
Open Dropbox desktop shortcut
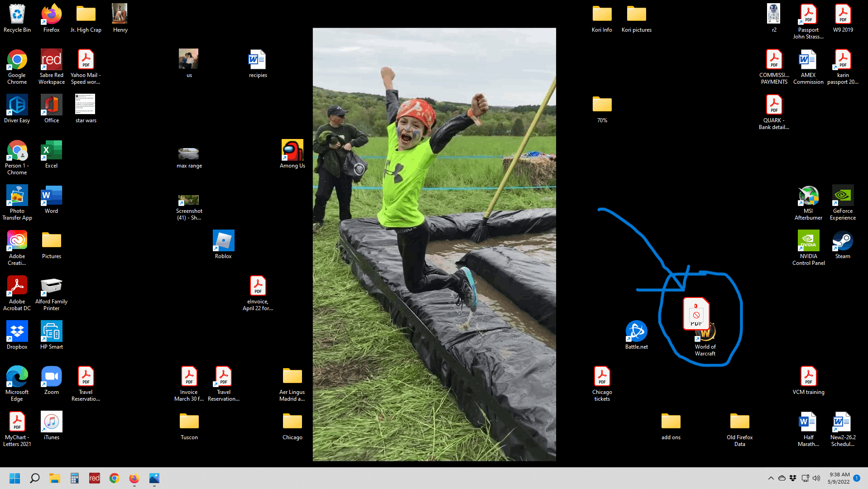tap(17, 335)
